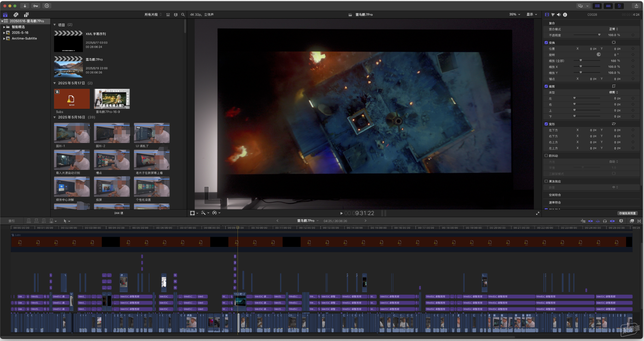Screen dimensions: 644x341
Task: Toggle clip appearance list view icon
Action: click(168, 15)
